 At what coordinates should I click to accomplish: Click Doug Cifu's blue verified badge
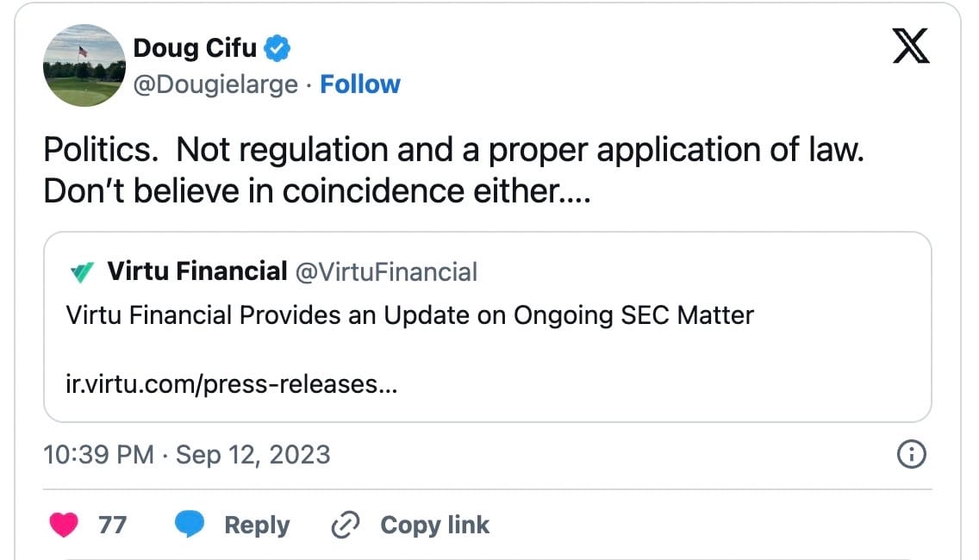click(278, 48)
